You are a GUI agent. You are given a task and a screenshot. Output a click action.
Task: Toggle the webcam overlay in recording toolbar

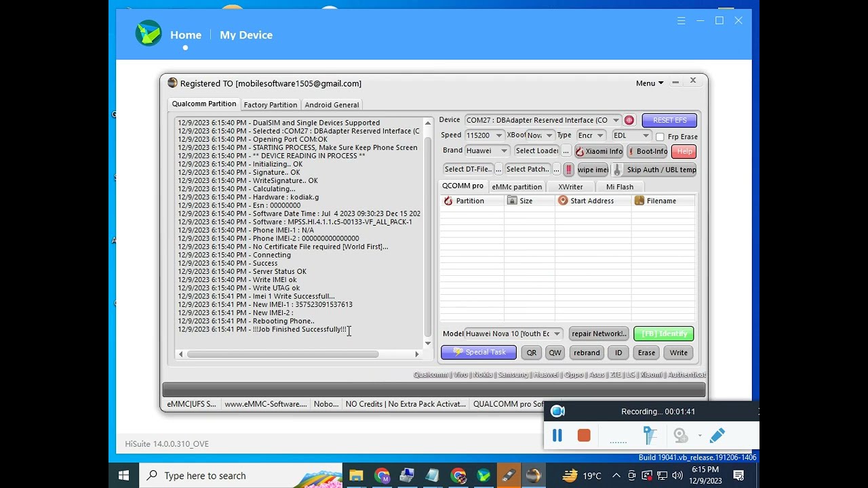pos(682,436)
